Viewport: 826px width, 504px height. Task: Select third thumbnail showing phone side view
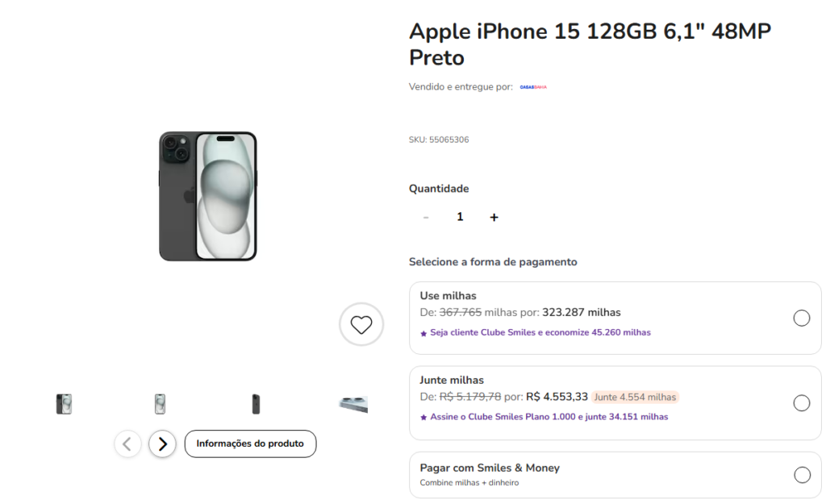[x=256, y=404]
